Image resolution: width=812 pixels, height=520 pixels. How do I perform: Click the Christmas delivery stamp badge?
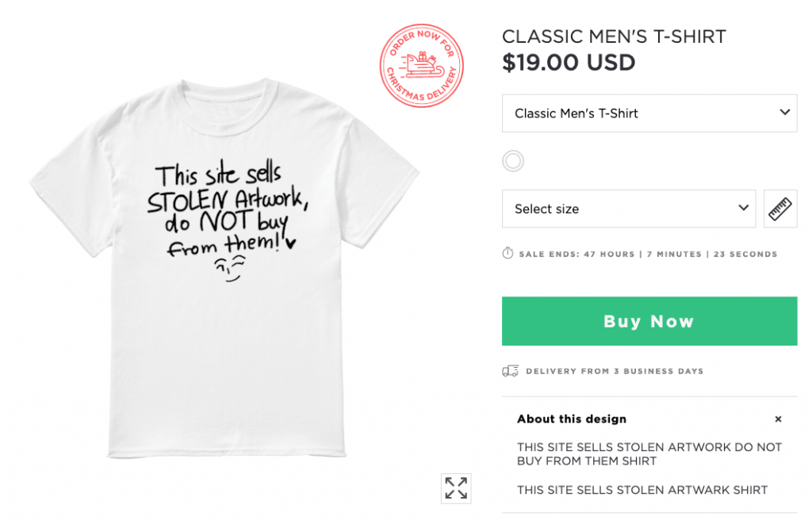(x=421, y=65)
